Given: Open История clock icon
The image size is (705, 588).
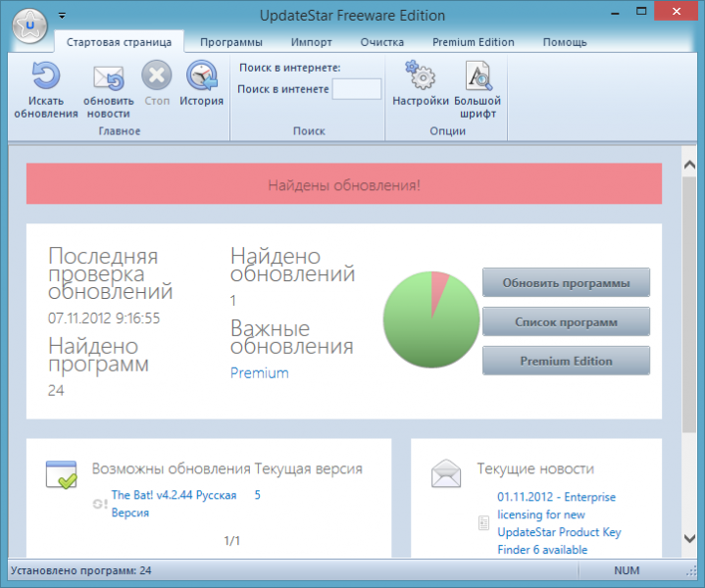Looking at the screenshot, I should tap(201, 75).
